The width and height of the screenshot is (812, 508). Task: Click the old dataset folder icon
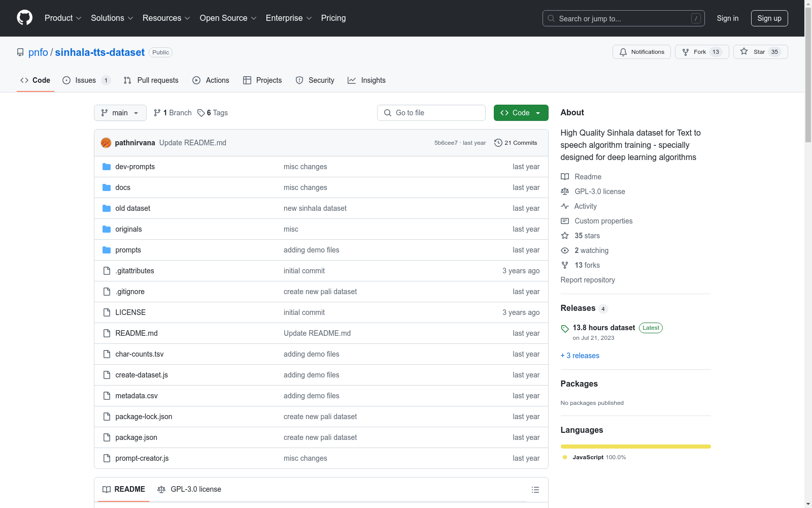pyautogui.click(x=107, y=208)
